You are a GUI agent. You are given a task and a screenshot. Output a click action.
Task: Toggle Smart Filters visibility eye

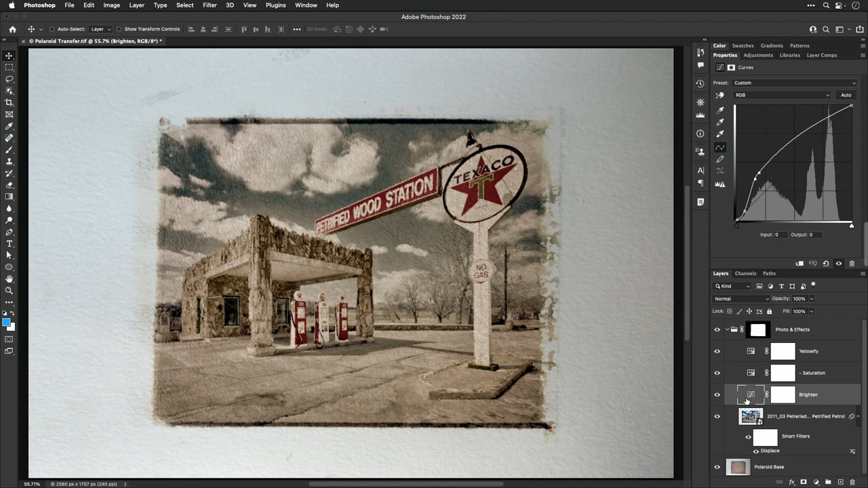pos(749,437)
